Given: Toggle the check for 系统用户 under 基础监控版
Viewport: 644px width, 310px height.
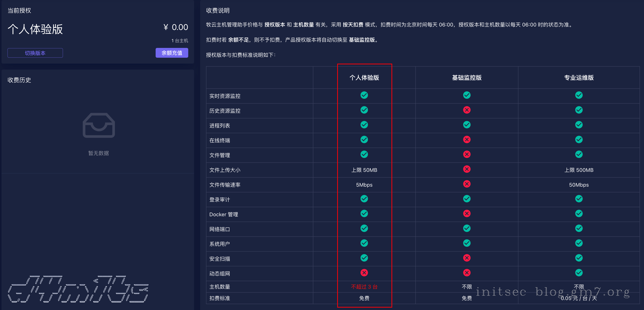Looking at the screenshot, I should 467,243.
